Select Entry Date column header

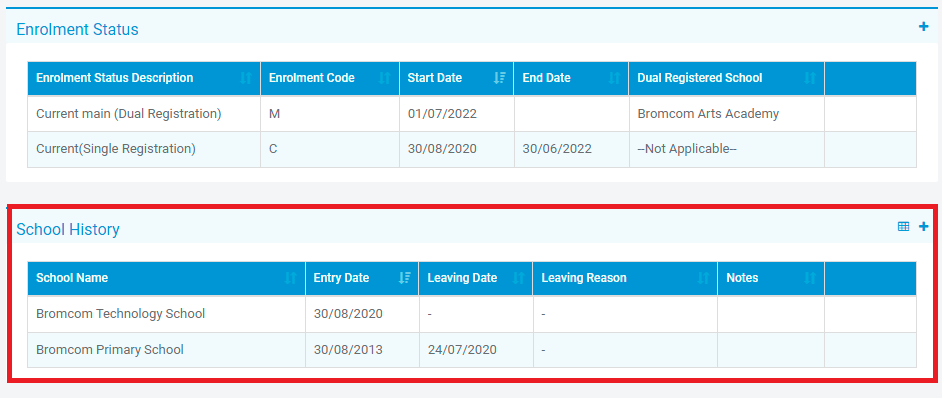(362, 278)
